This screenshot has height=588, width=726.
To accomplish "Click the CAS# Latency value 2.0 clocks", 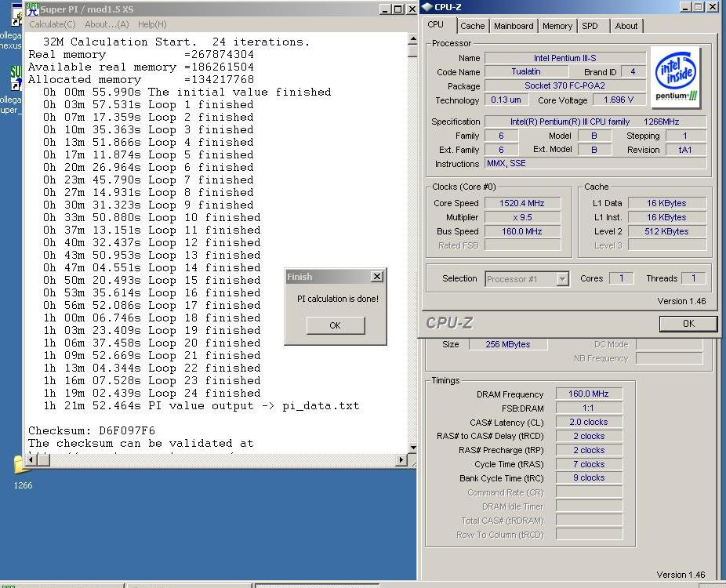I will point(589,422).
